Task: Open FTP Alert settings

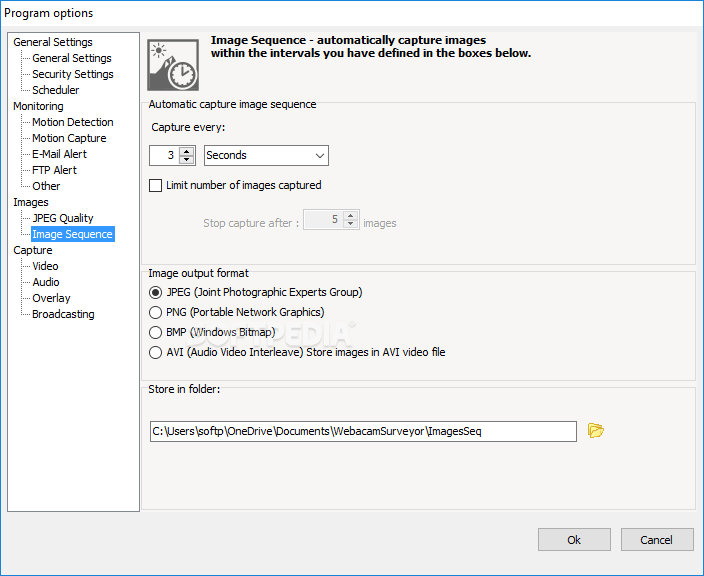Action: click(54, 170)
